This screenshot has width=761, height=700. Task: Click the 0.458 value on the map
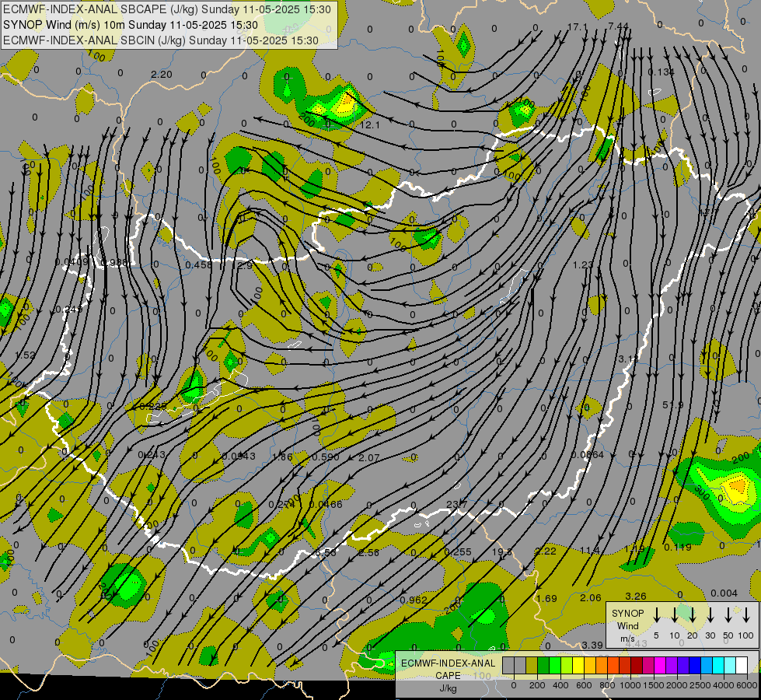[199, 265]
